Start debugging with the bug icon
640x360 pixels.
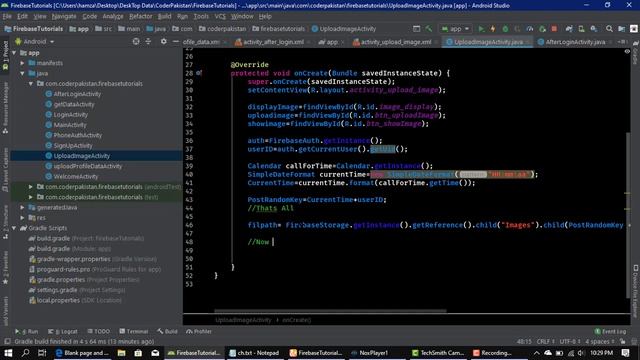pos(505,29)
